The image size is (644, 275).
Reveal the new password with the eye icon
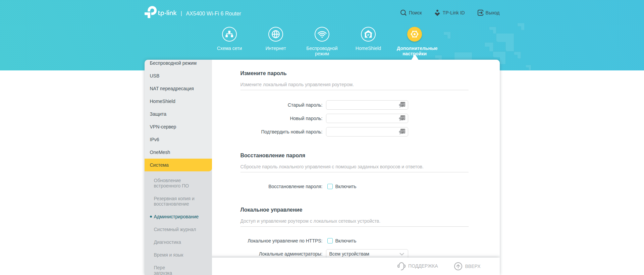(402, 118)
